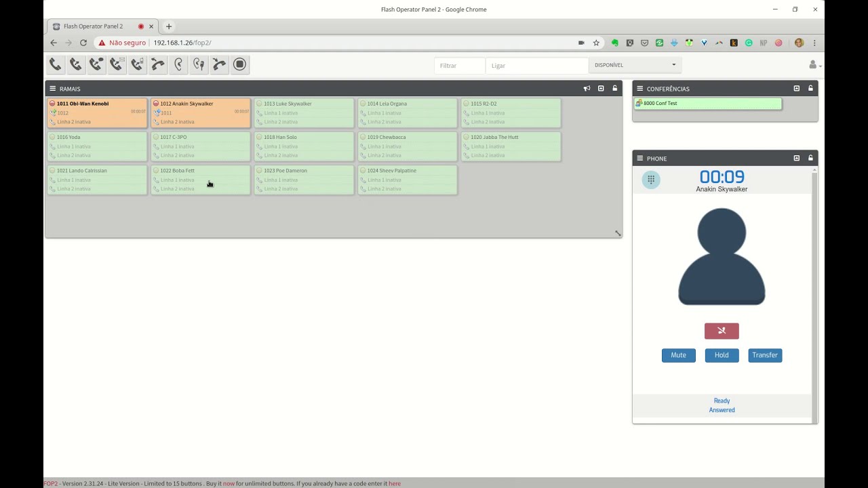Click the Não seguro site security warning
This screenshot has height=488, width=868.
click(x=122, y=43)
